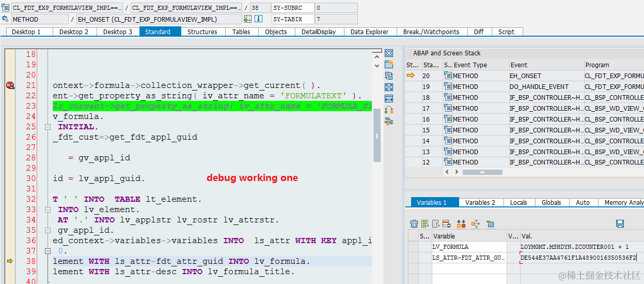Image resolution: width=644 pixels, height=284 pixels.
Task: Click the first green sheet icon after trash
Action: coord(425,223)
